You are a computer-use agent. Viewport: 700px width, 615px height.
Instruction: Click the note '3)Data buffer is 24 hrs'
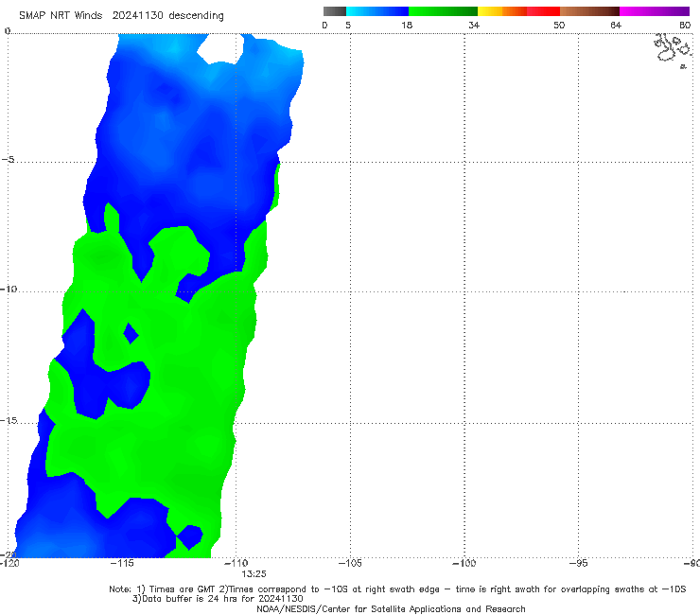click(218, 599)
